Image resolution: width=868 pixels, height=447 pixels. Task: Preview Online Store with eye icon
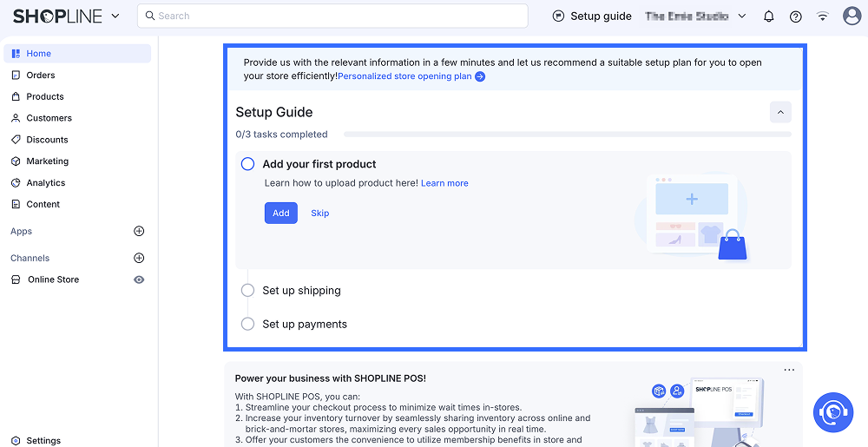pyautogui.click(x=139, y=280)
